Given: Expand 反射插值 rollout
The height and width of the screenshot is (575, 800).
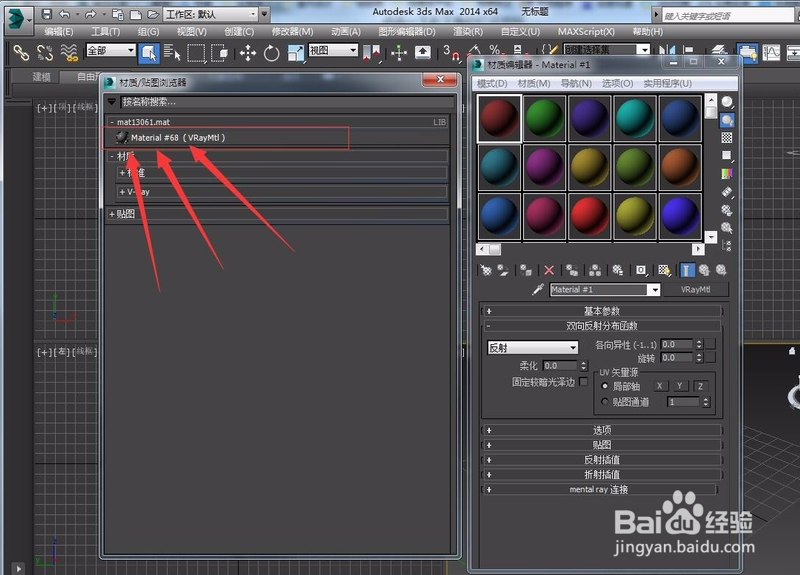Looking at the screenshot, I should click(602, 460).
